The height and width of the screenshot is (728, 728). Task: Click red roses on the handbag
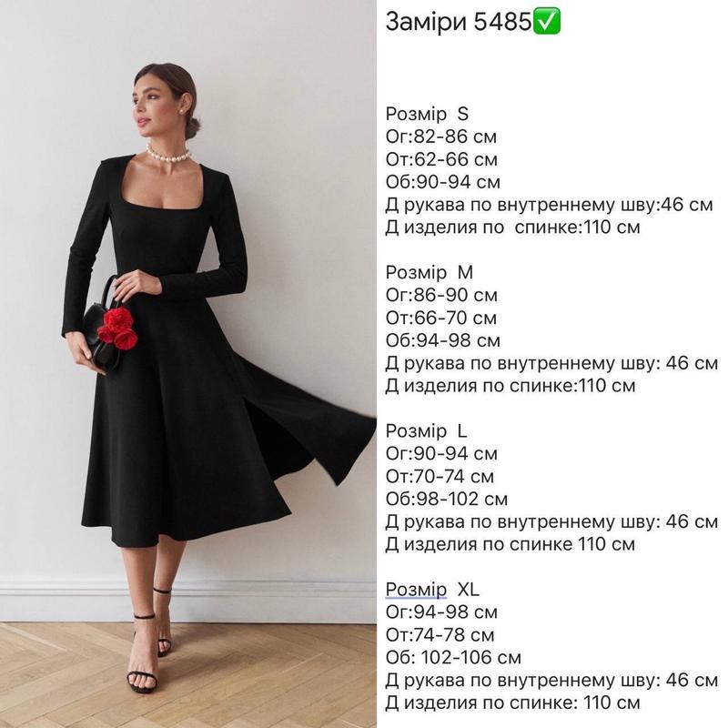118,329
